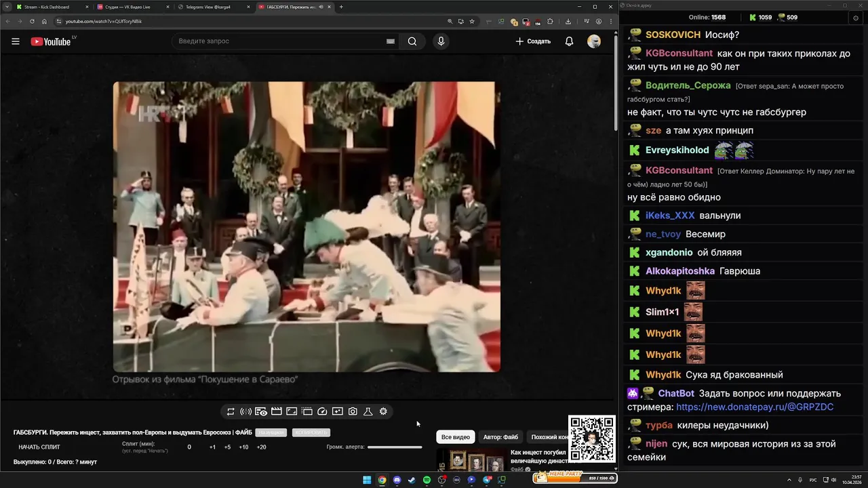This screenshot has width=868, height=488.
Task: Take a screenshot with the camera icon
Action: 353,411
